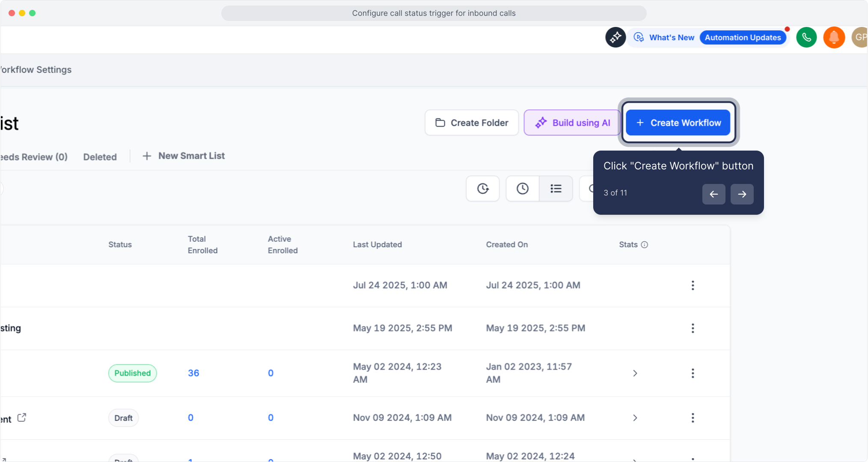Click the GP user avatar

[x=859, y=38]
